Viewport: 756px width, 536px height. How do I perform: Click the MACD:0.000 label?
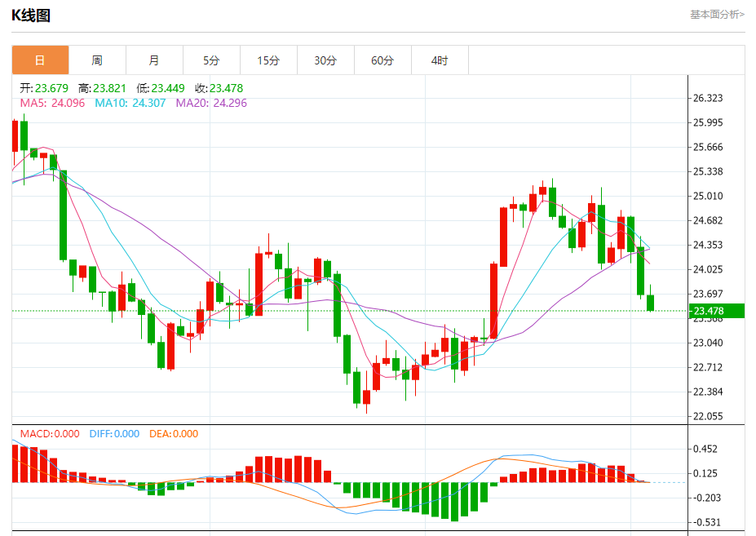pos(50,434)
